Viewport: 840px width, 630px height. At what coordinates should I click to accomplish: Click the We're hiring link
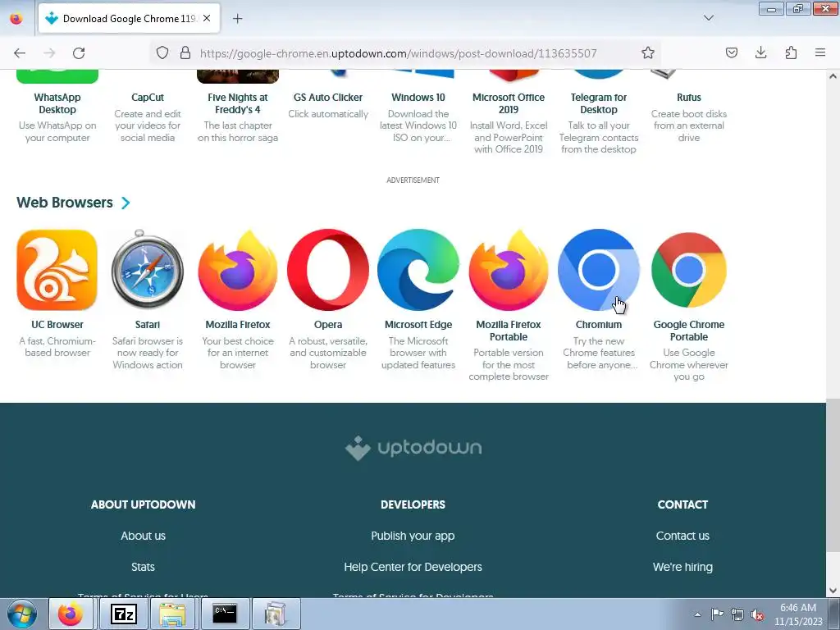pyautogui.click(x=682, y=567)
